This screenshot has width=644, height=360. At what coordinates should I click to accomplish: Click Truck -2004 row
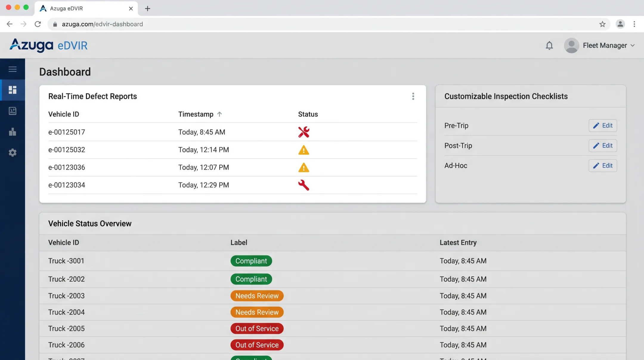click(x=332, y=312)
